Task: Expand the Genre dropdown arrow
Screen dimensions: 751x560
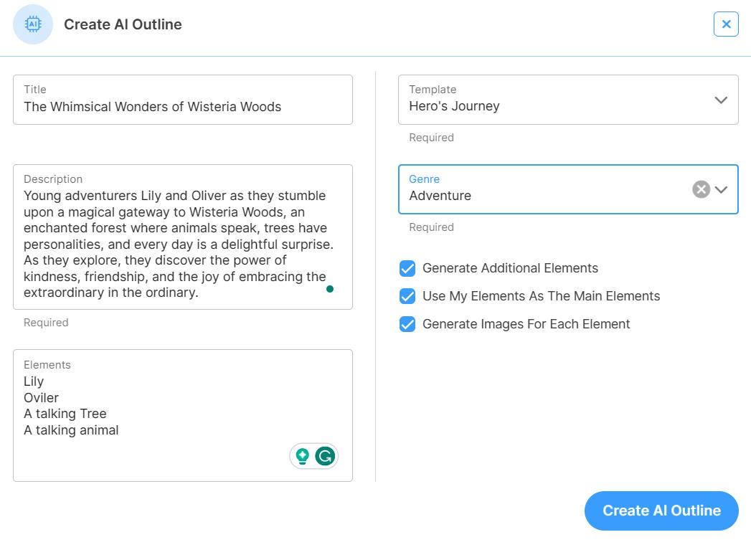Action: coord(721,189)
